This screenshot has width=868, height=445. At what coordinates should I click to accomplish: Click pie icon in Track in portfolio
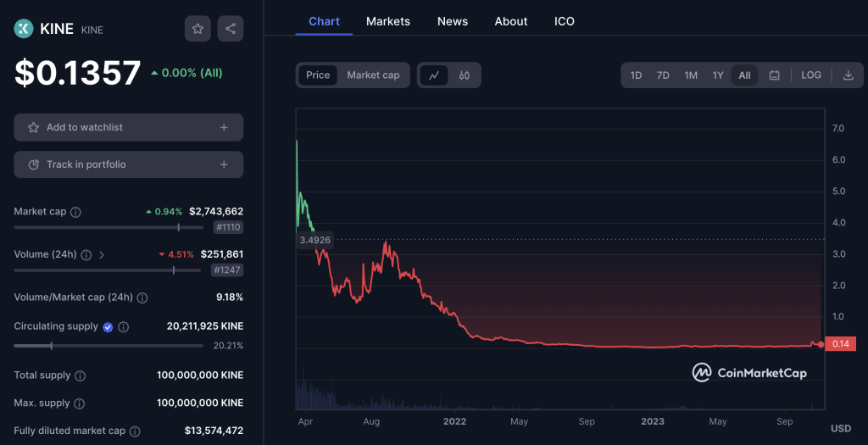point(33,164)
